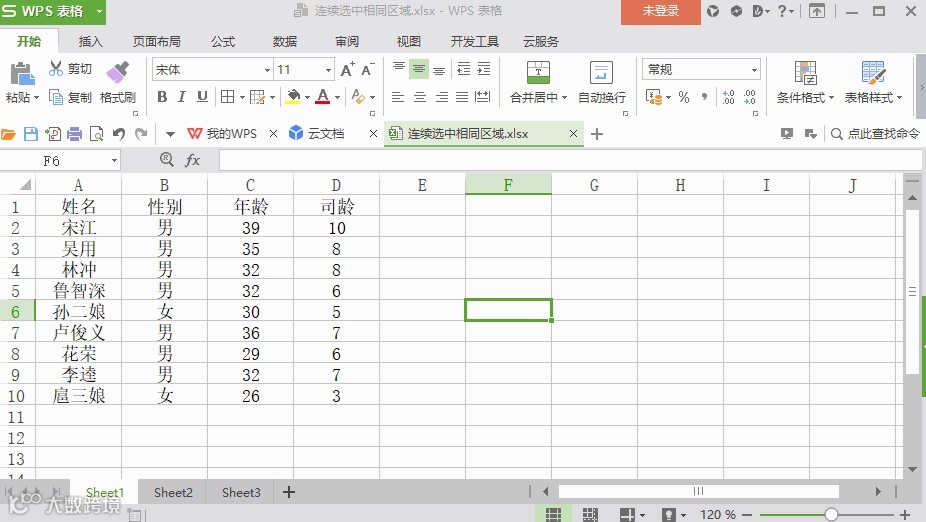This screenshot has height=522, width=926.
Task: Decrease indent in the alignment group
Action: (464, 69)
